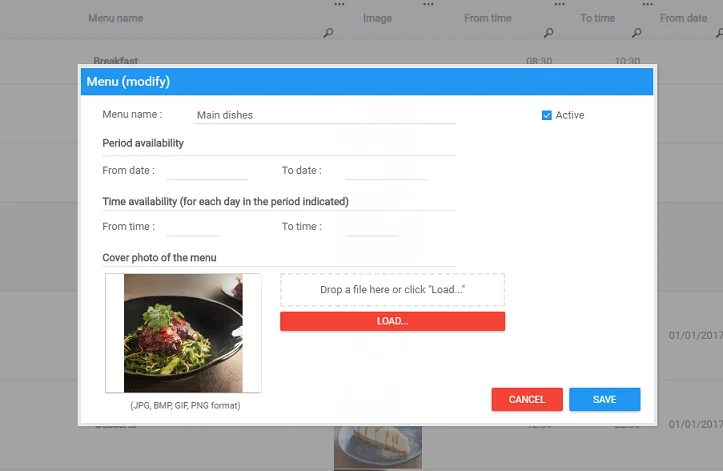Screen dimensions: 723x471
Task: Uncheck the Active checkbox
Action: coord(547,115)
